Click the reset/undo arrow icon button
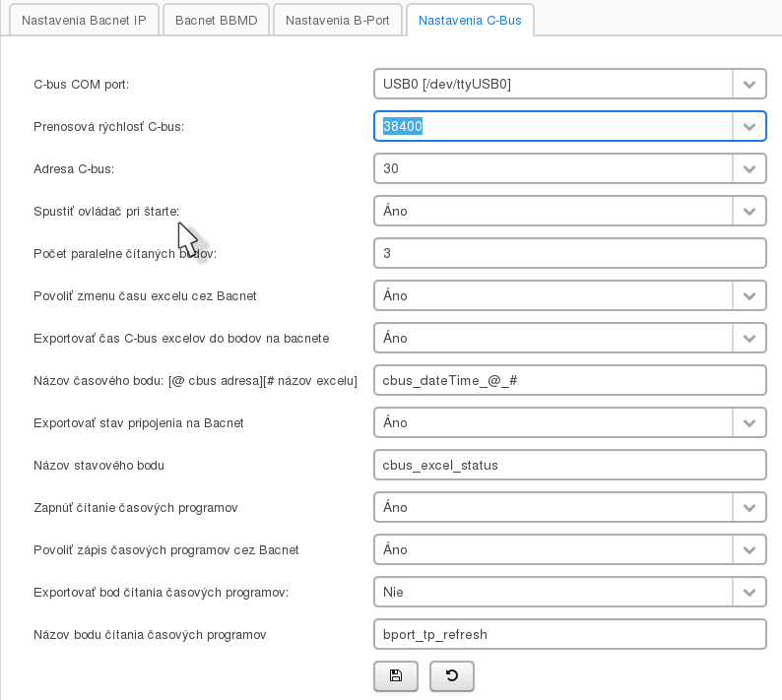Screen dimensions: 782x700 pos(452,675)
